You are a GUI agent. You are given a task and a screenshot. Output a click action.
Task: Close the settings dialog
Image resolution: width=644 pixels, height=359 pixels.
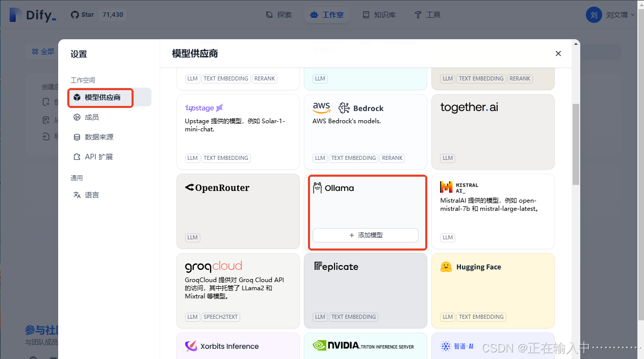(558, 53)
